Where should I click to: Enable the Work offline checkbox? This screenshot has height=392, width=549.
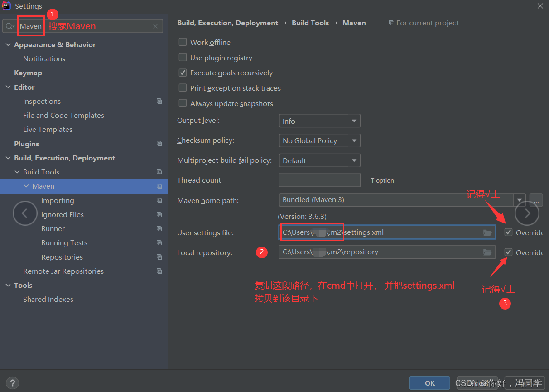click(x=183, y=42)
